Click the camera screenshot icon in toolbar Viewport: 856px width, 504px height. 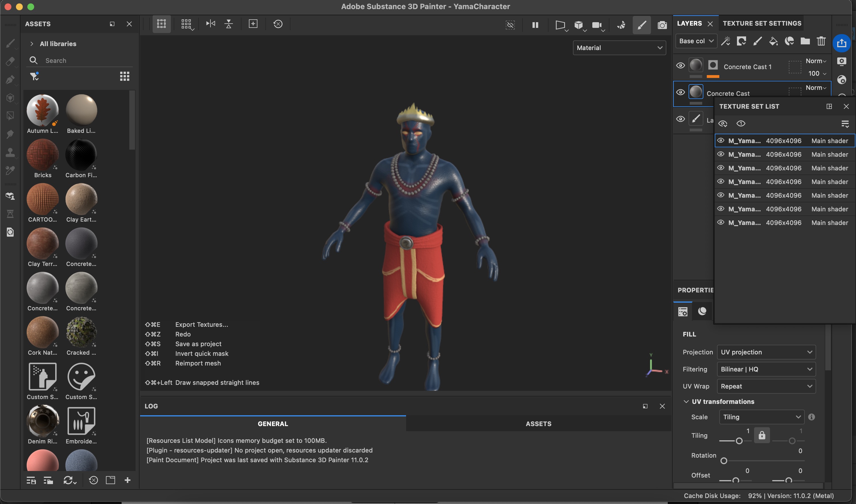[x=662, y=25]
